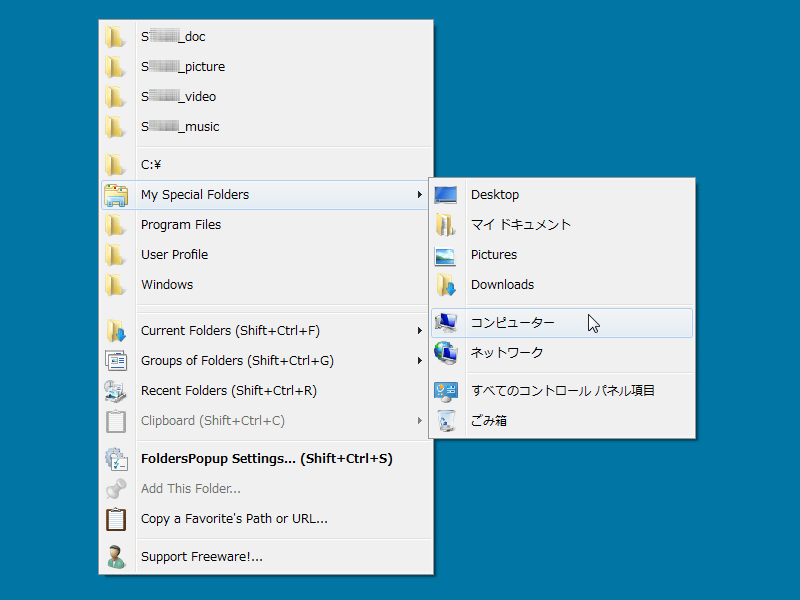
Task: Click the ごみ箱 recycle bin icon
Action: click(446, 421)
